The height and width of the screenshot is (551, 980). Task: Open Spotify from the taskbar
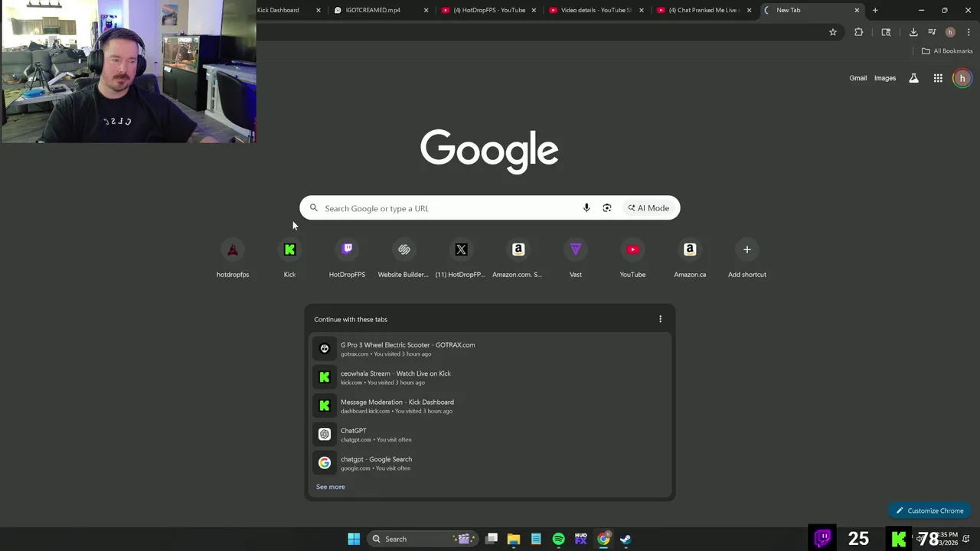point(558,539)
